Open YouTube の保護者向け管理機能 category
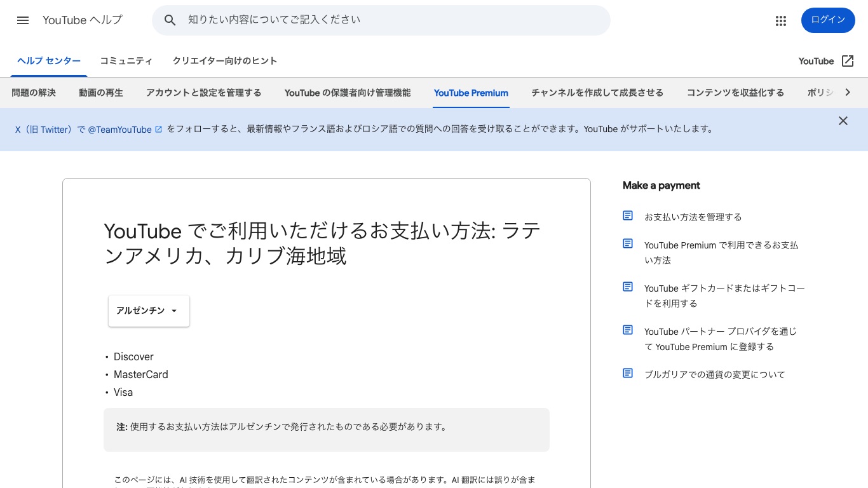This screenshot has width=868, height=488. point(348,93)
